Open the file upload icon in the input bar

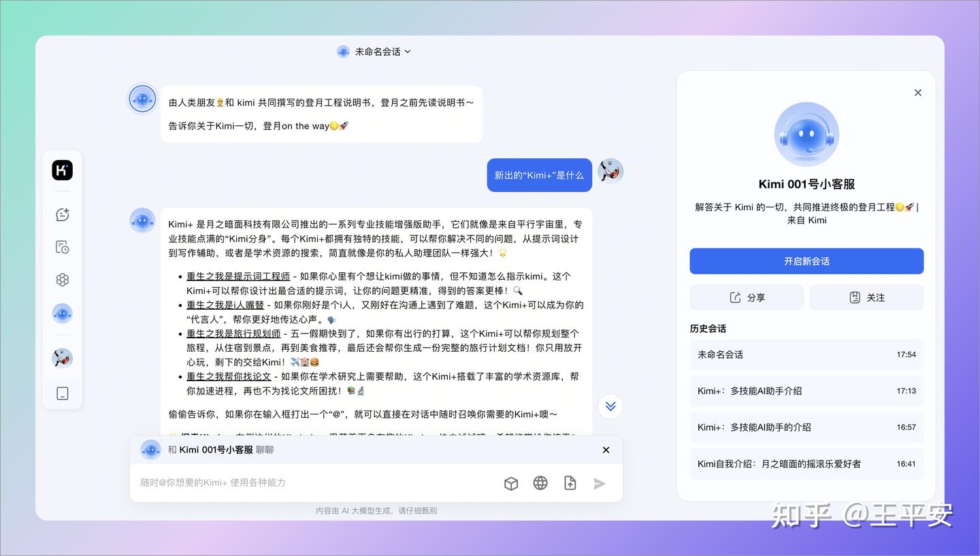coord(570,483)
